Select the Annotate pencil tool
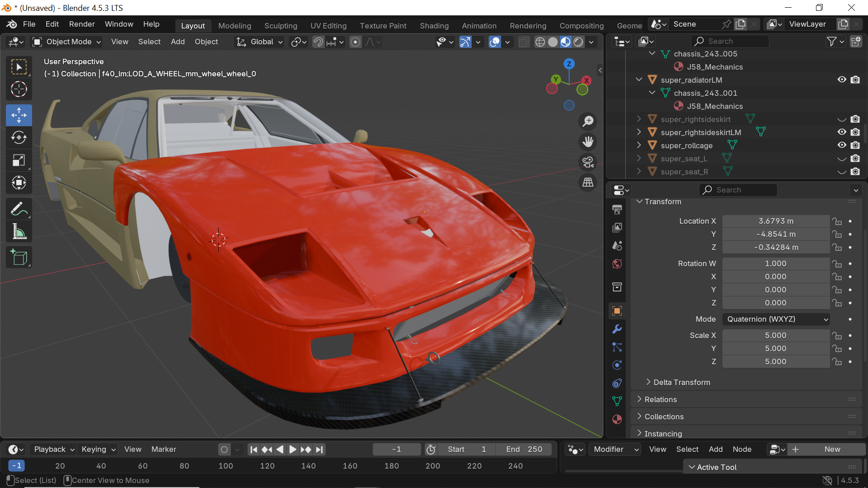 click(19, 209)
